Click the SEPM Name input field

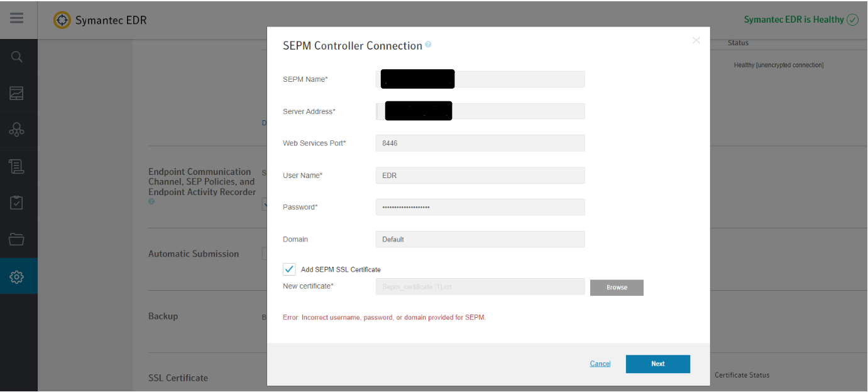pos(480,79)
